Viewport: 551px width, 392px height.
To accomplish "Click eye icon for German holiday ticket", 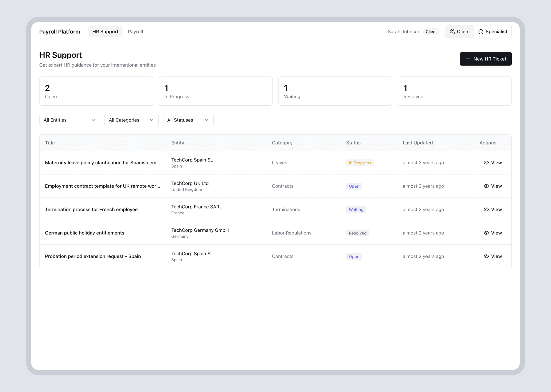I will click(486, 233).
